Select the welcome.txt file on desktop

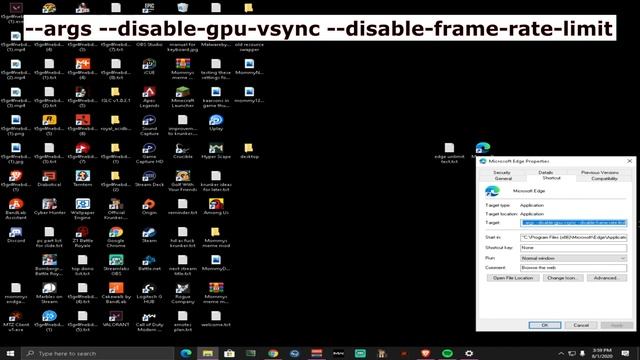click(216, 319)
